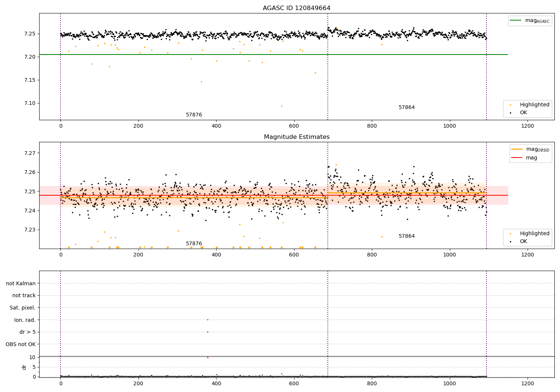The image size is (560, 392).
Task: Click the data point on the 'Ion. rad.' row
Action: click(x=208, y=320)
